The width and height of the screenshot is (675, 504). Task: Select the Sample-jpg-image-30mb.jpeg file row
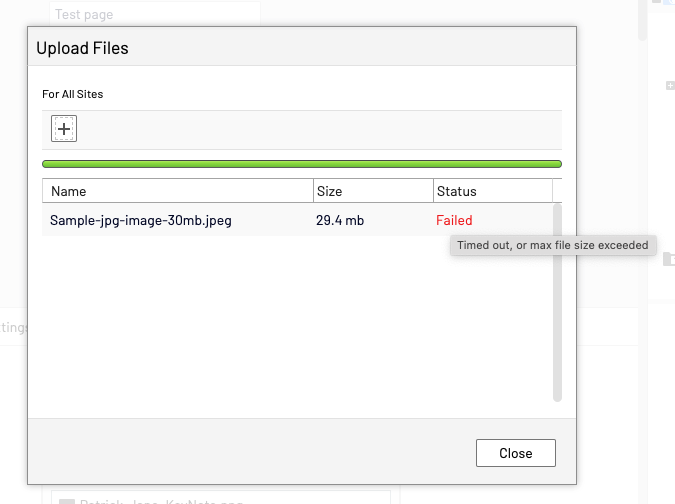point(141,220)
